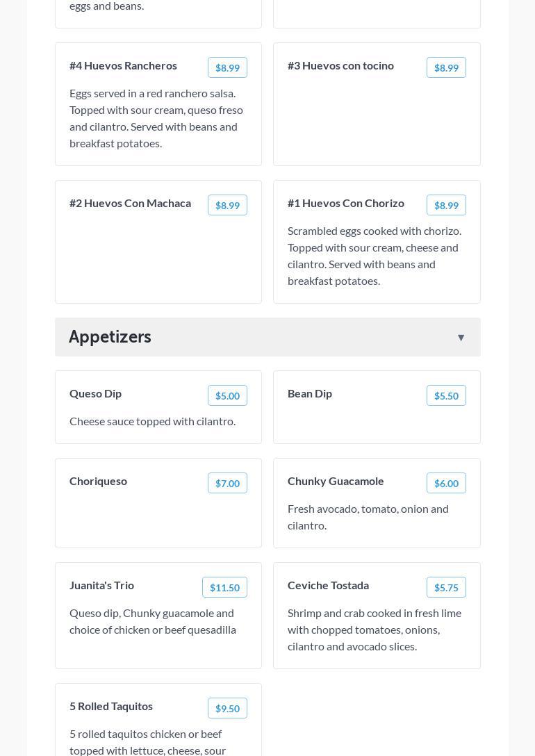Click the Ceviche Tostada $5.75 price
This screenshot has width=535, height=756.
click(446, 587)
